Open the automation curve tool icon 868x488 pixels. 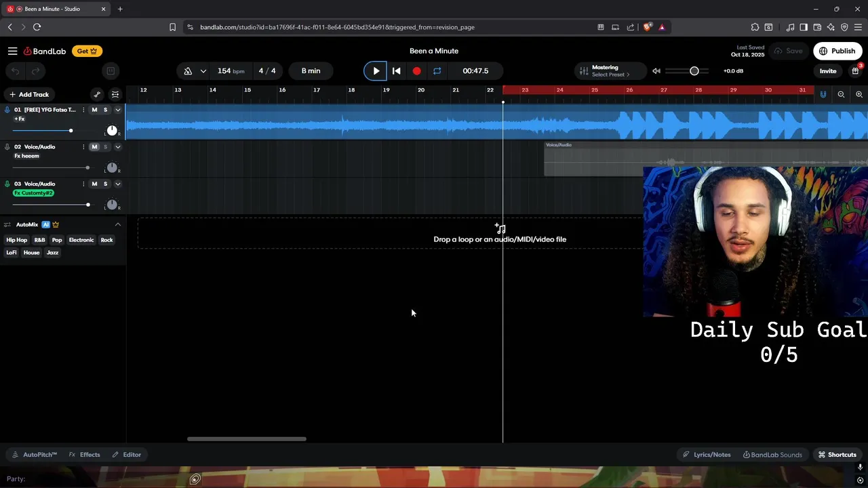97,94
